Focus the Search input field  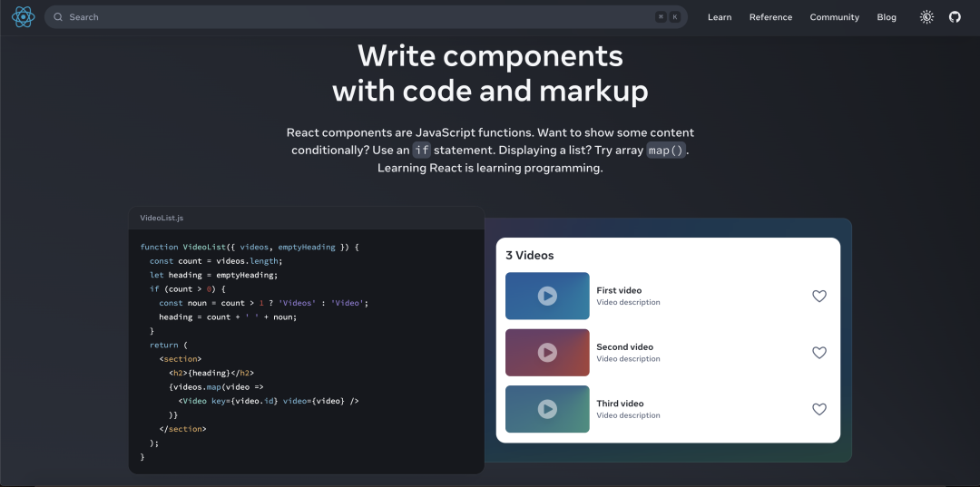(366, 17)
